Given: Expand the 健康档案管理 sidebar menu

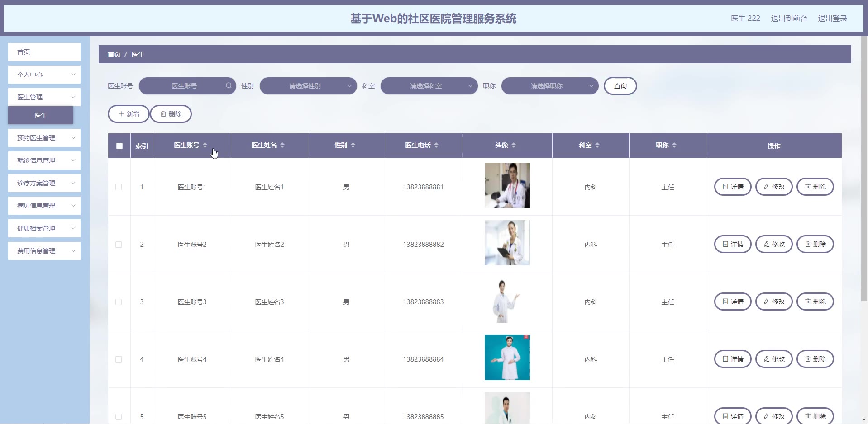Looking at the screenshot, I should pyautogui.click(x=44, y=228).
